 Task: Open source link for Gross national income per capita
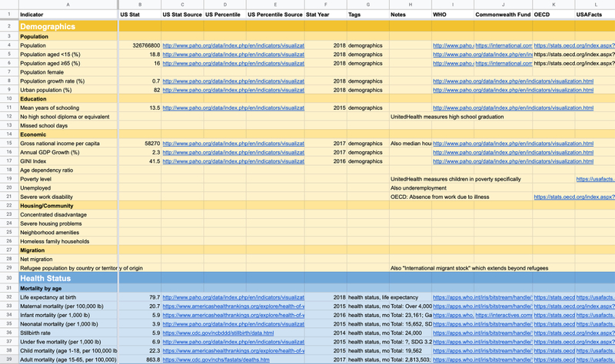(x=234, y=144)
